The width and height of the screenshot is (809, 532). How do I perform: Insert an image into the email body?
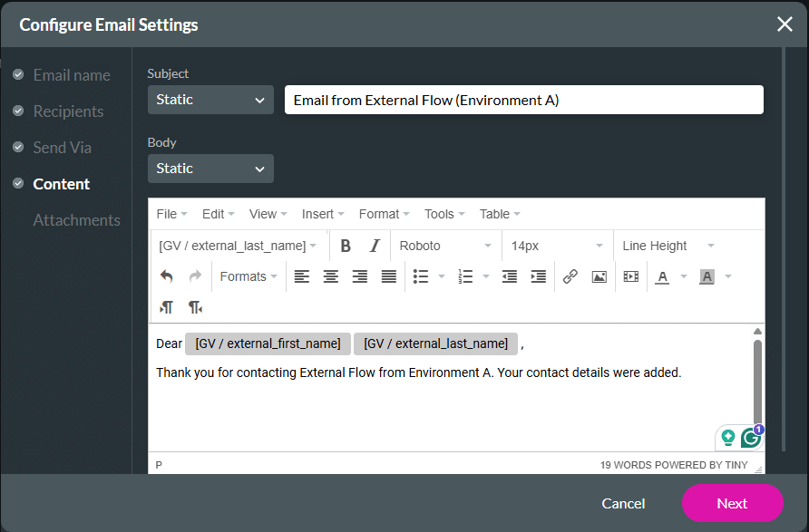(599, 276)
